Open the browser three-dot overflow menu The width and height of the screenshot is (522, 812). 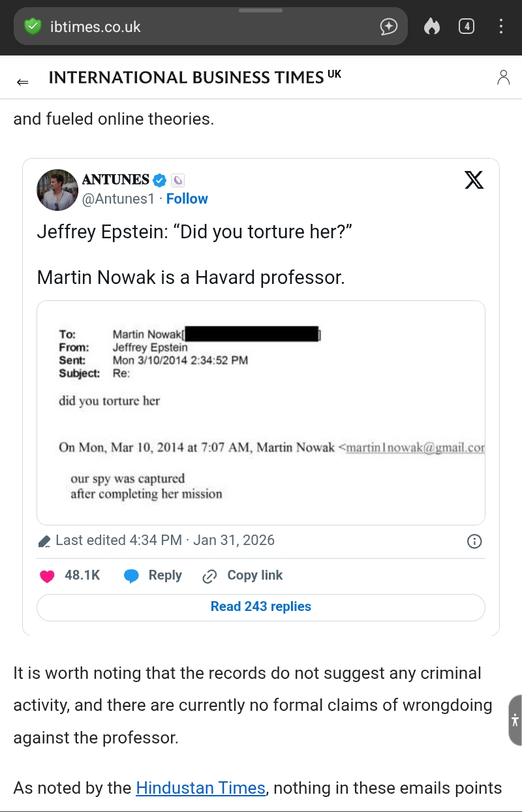(x=501, y=27)
